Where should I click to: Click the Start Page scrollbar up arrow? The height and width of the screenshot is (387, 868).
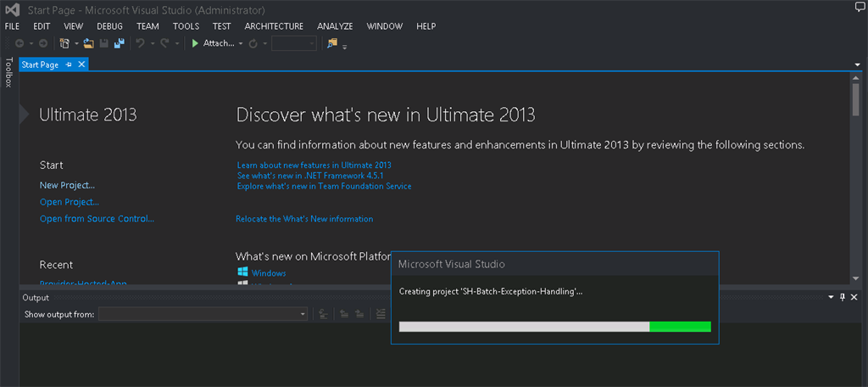click(x=856, y=77)
